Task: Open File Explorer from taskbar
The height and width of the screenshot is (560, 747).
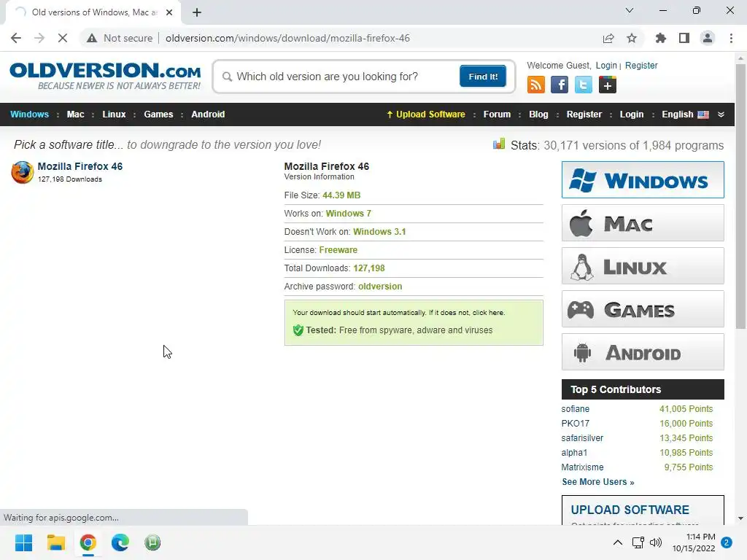Action: tap(55, 542)
